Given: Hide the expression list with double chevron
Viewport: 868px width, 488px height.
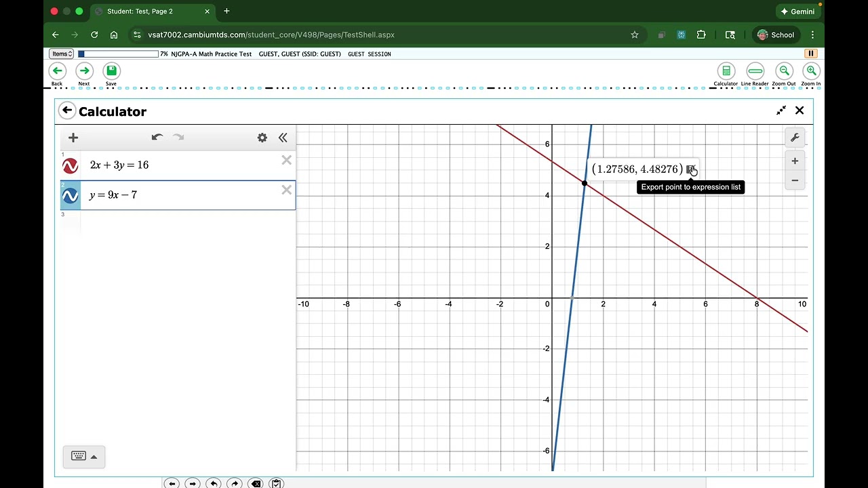Looking at the screenshot, I should (283, 138).
